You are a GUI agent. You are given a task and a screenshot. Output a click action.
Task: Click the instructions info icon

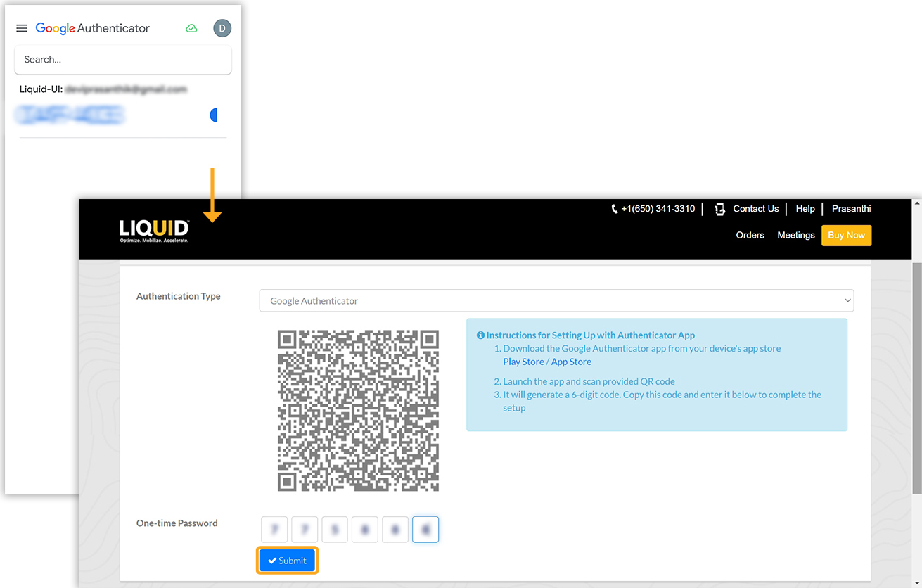click(x=480, y=335)
